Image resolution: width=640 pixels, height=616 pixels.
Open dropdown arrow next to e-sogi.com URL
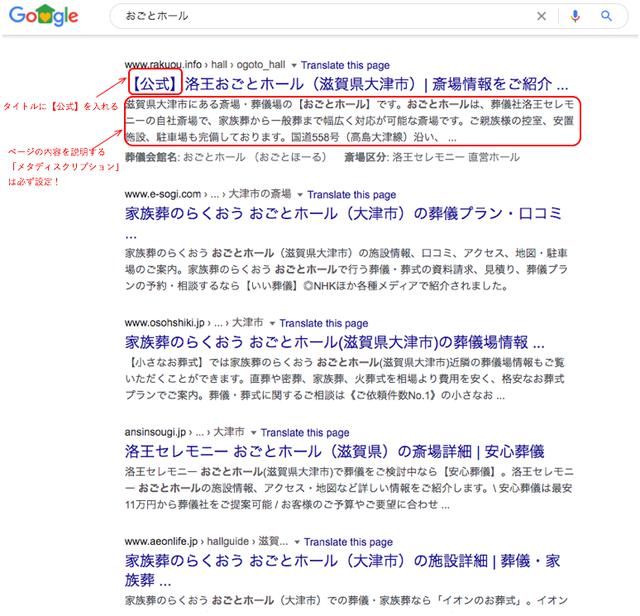[x=300, y=195]
